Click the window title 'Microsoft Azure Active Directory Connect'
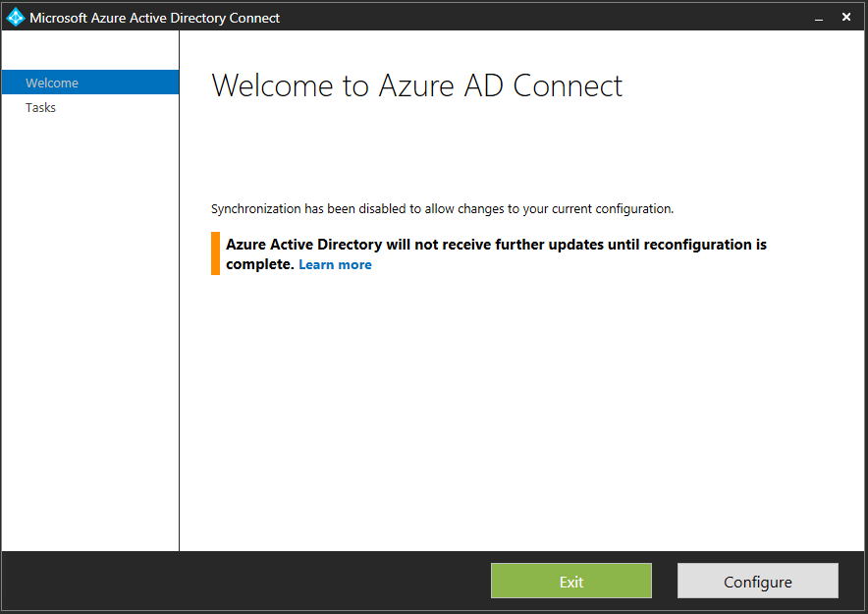868x614 pixels. 154,18
